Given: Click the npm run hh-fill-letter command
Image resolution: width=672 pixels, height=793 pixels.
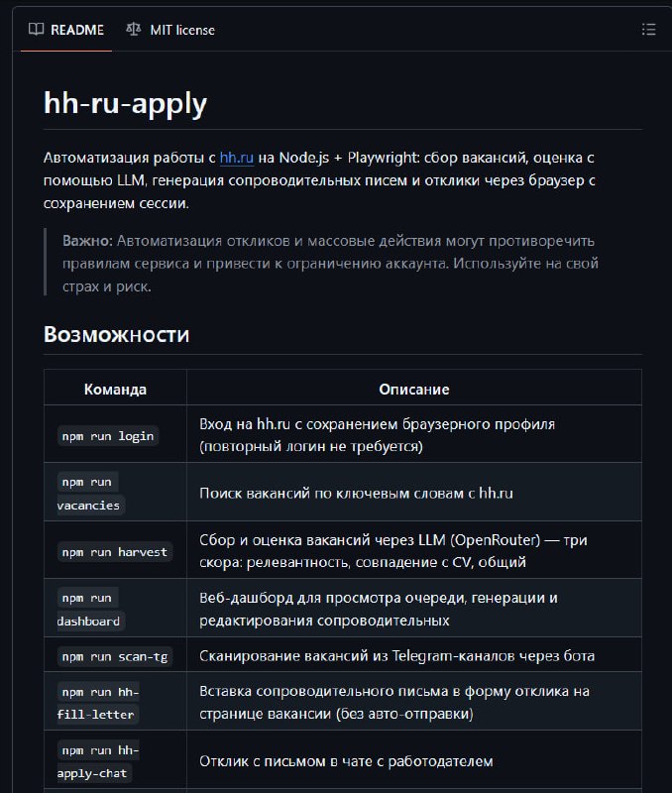Looking at the screenshot, I should click(99, 702).
